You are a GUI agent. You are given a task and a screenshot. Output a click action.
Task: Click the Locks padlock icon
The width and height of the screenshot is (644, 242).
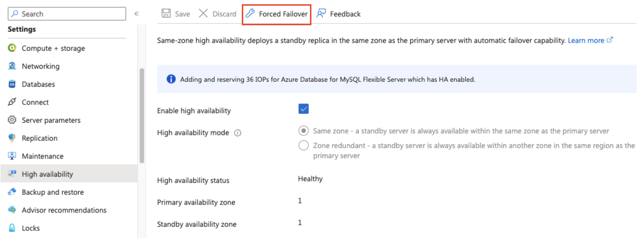click(x=12, y=228)
